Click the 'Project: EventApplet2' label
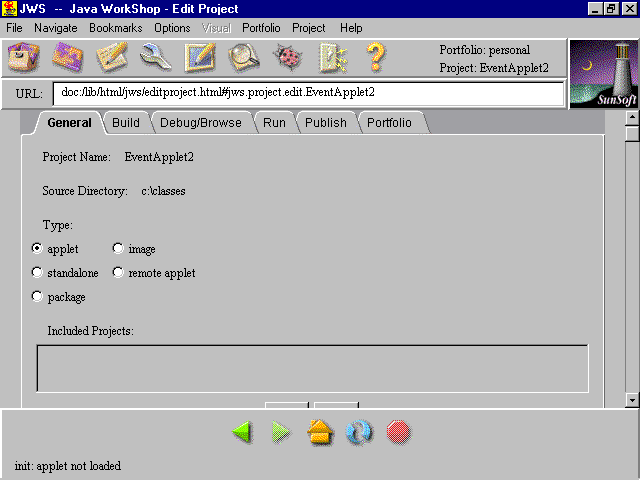This screenshot has height=480, width=640. click(x=494, y=68)
